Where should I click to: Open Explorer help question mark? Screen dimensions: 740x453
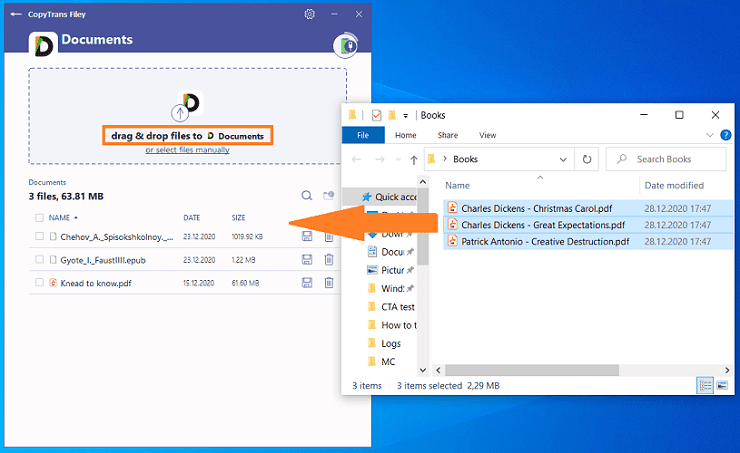click(x=726, y=135)
